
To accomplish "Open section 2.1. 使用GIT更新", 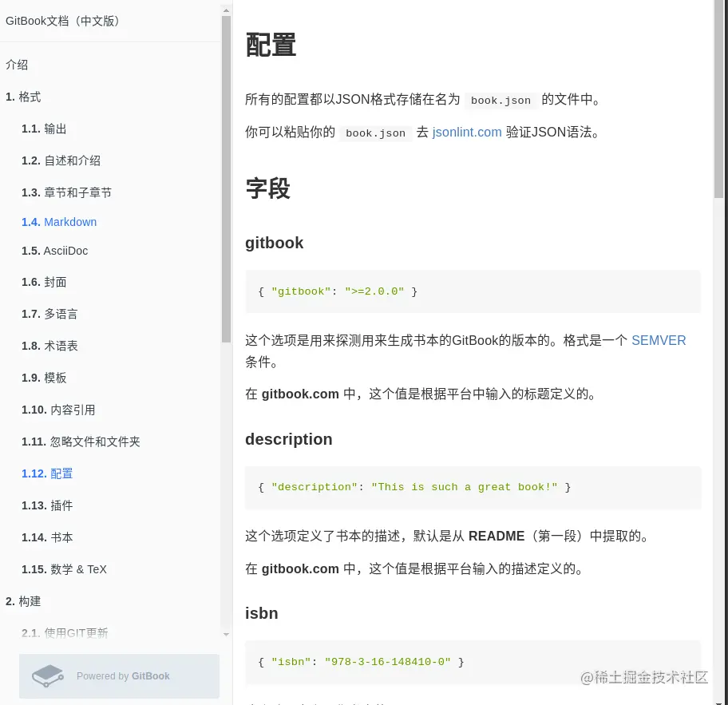I will (65, 633).
